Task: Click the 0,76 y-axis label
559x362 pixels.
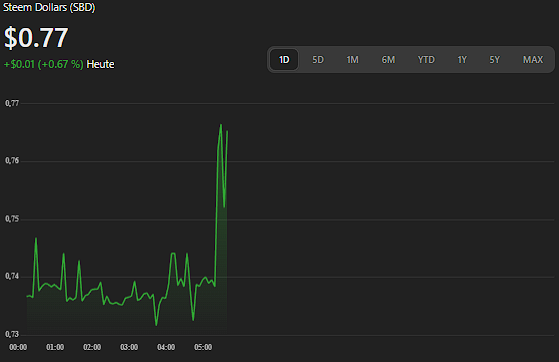Action: pyautogui.click(x=12, y=161)
